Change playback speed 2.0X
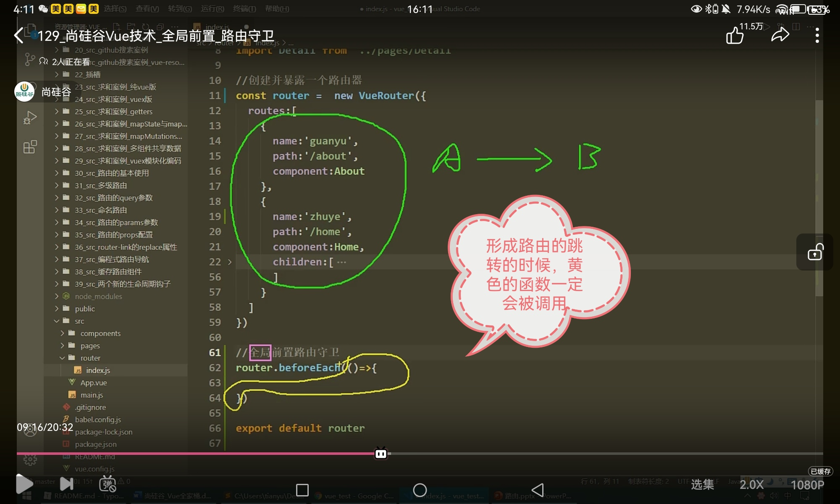The height and width of the screenshot is (504, 840). 751,485
